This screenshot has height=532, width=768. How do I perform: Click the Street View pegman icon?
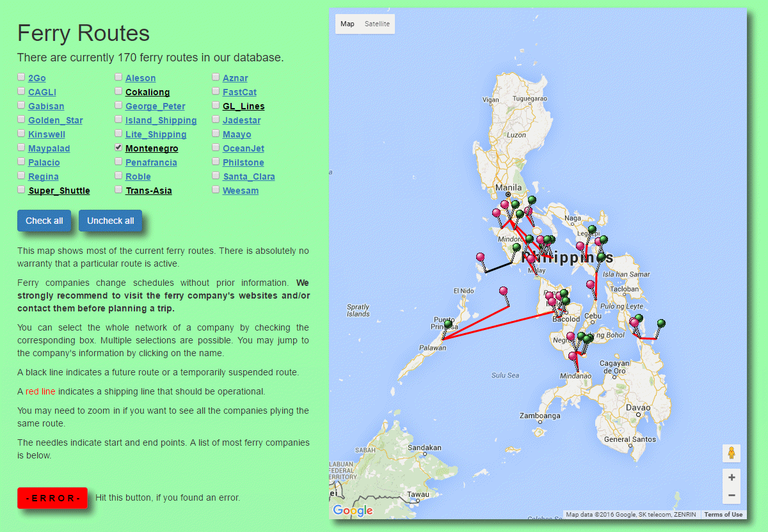pos(731,453)
